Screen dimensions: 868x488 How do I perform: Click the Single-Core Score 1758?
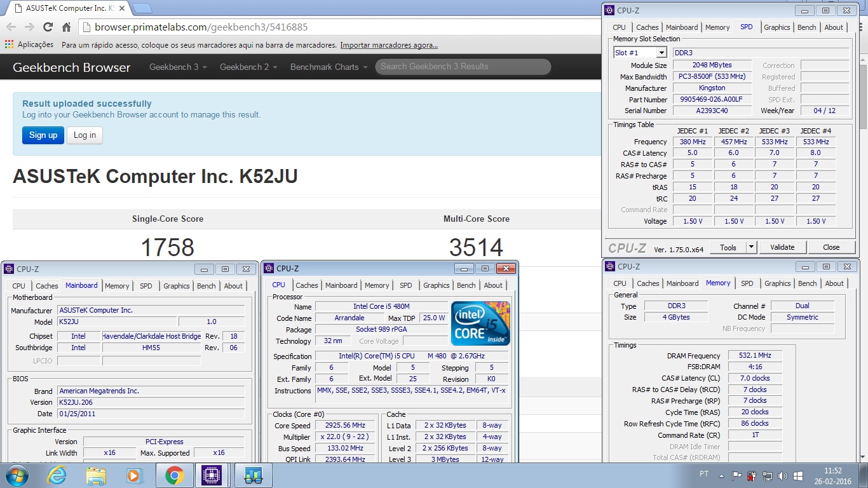[167, 248]
